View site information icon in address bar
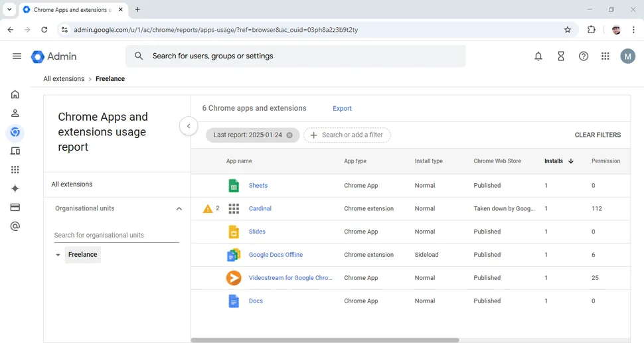This screenshot has height=343, width=644. 64,30
